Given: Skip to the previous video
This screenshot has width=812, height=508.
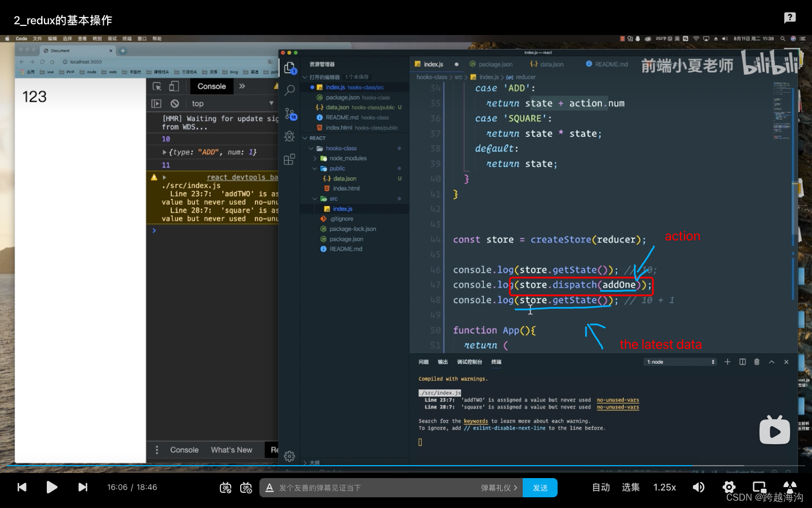Looking at the screenshot, I should pos(22,487).
